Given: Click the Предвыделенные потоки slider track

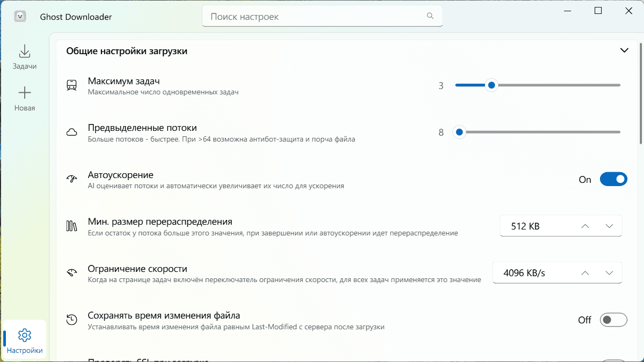Looking at the screenshot, I should point(538,132).
